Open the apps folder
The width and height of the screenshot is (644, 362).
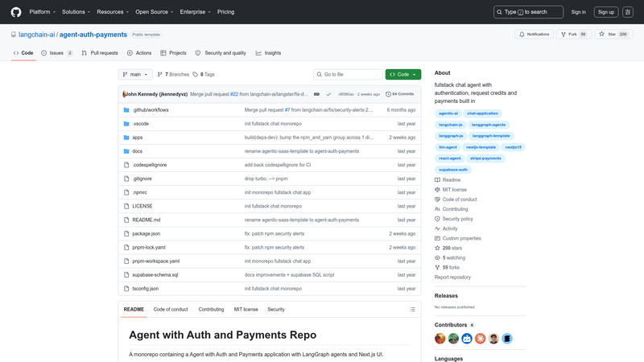point(137,138)
